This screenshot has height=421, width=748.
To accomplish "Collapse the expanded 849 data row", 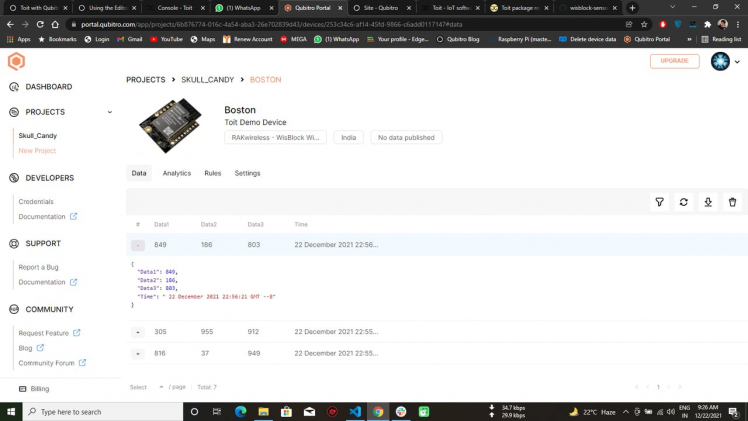I will 138,245.
